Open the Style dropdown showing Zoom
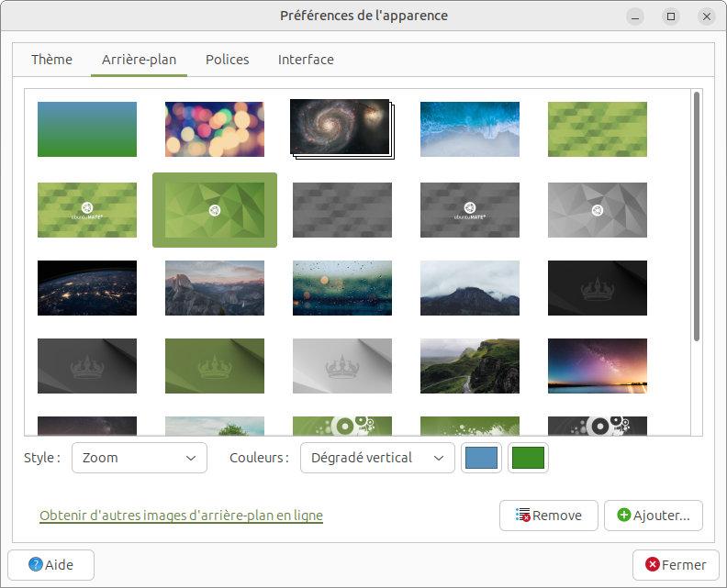Screen dimensions: 727x588 (x=139, y=458)
